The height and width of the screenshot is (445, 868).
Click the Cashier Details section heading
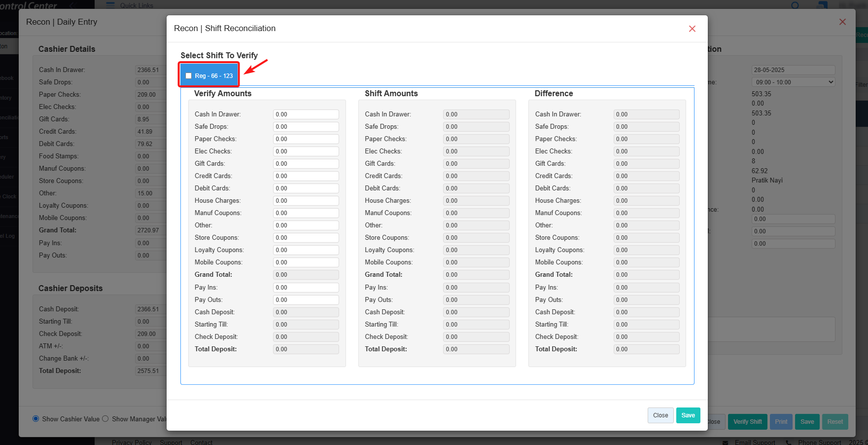tap(67, 49)
